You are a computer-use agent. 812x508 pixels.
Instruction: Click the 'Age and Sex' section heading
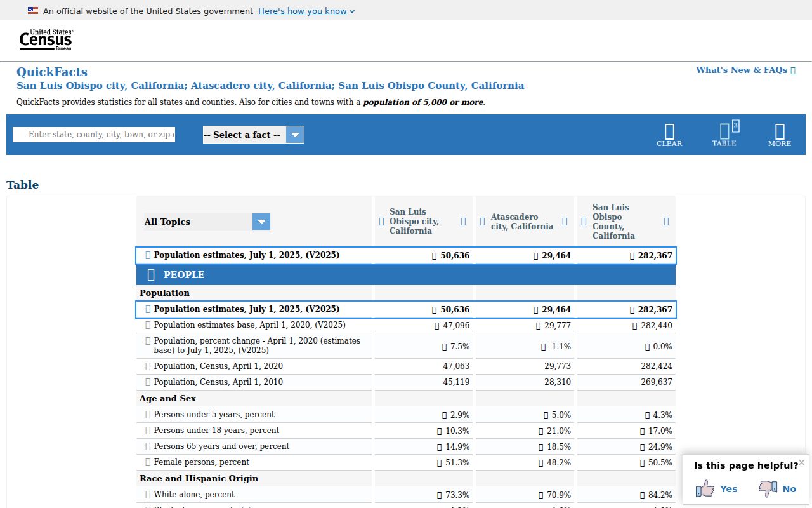click(167, 398)
